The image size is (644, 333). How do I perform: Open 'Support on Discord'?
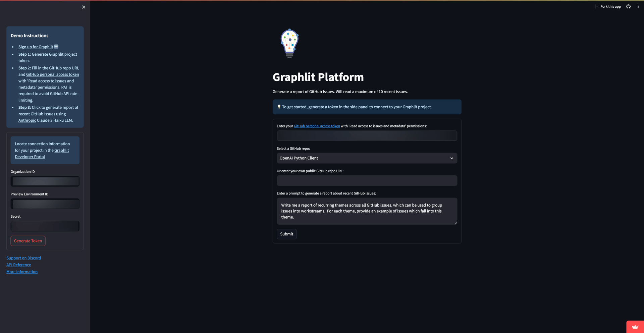23,258
